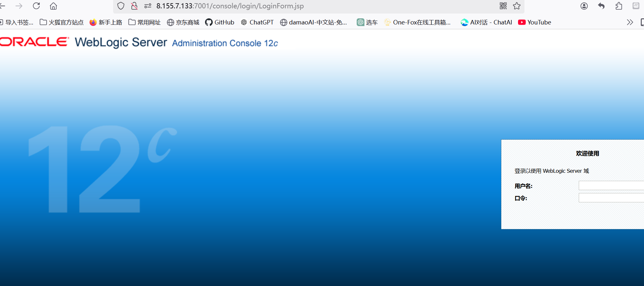Screen dimensions: 644x286
Task: Open YouTube bookmark
Action: point(535,22)
